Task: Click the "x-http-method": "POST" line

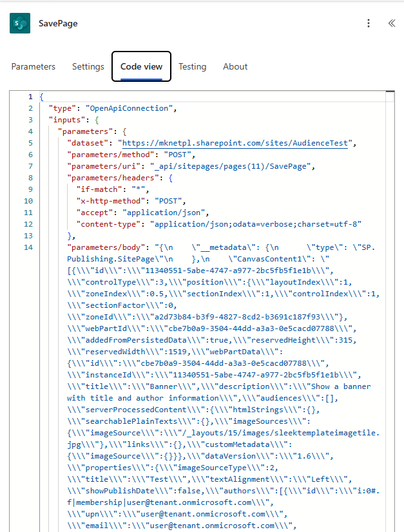Action: [x=131, y=201]
